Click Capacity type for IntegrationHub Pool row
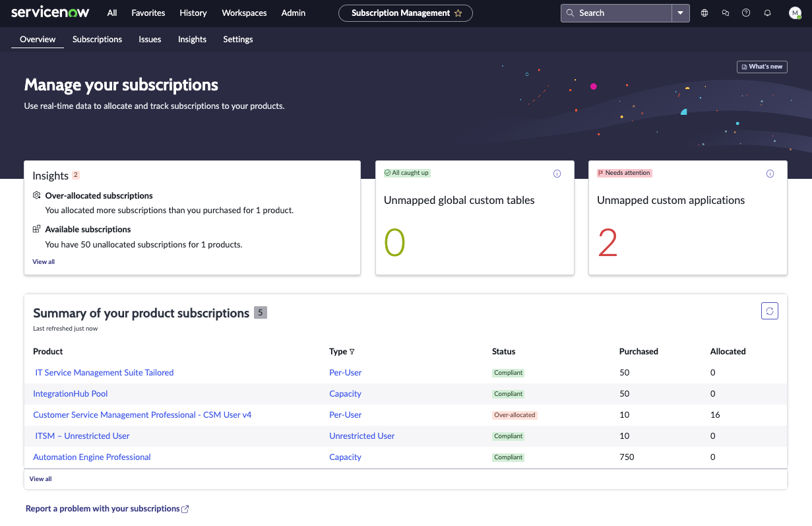The image size is (812, 526). click(346, 394)
